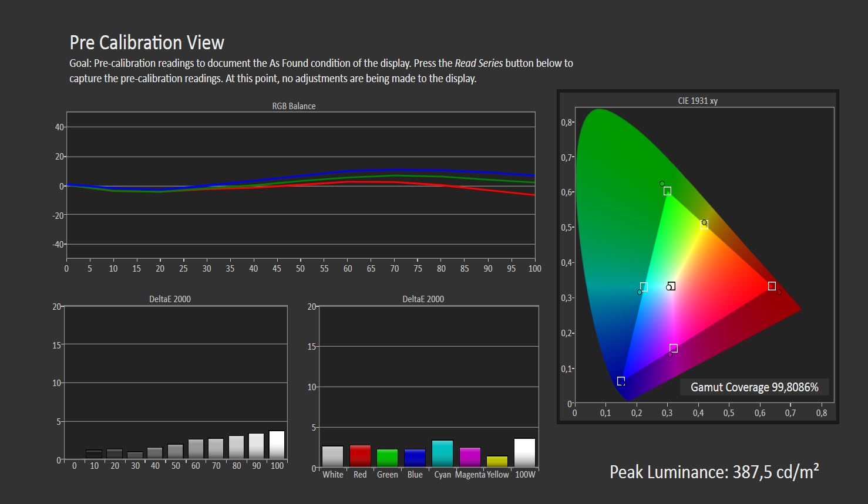Click the cyan target square in CIE chart
Image resolution: width=868 pixels, height=504 pixels.
[644, 286]
